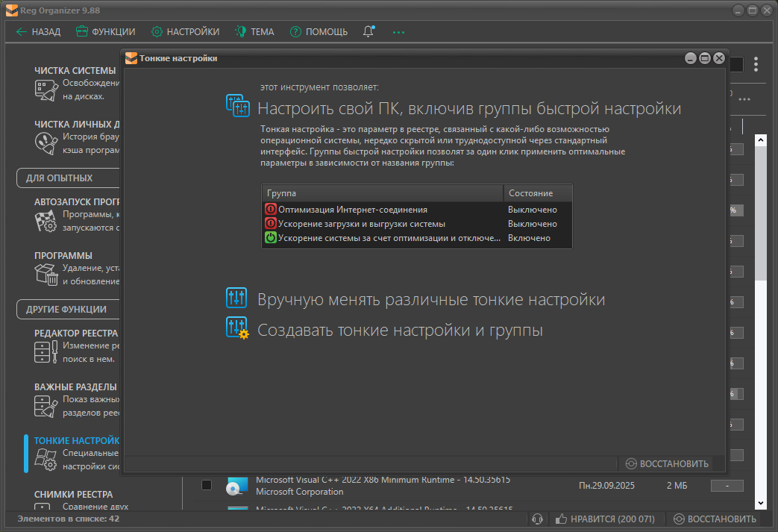Click the create tweaks gear-sliders icon
Screen dimensions: 778x532
tap(236, 328)
